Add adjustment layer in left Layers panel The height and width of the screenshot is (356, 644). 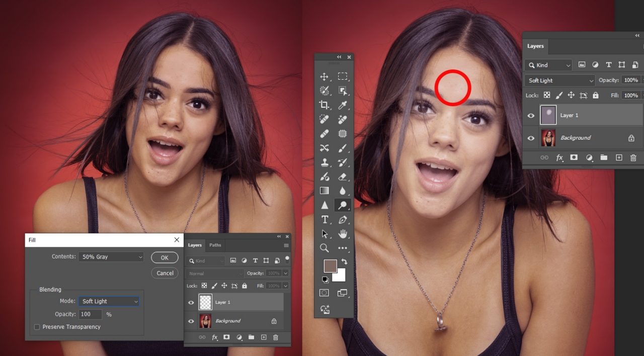click(239, 337)
